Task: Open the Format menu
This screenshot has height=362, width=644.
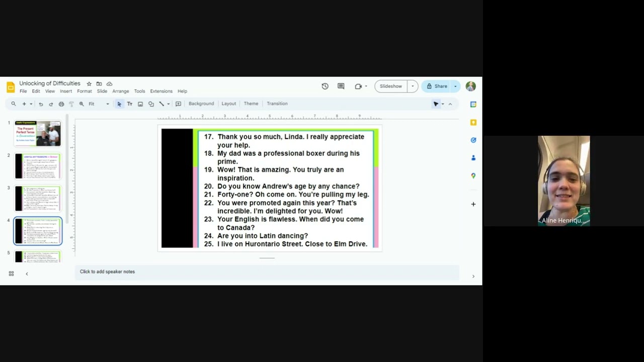Action: (x=85, y=92)
